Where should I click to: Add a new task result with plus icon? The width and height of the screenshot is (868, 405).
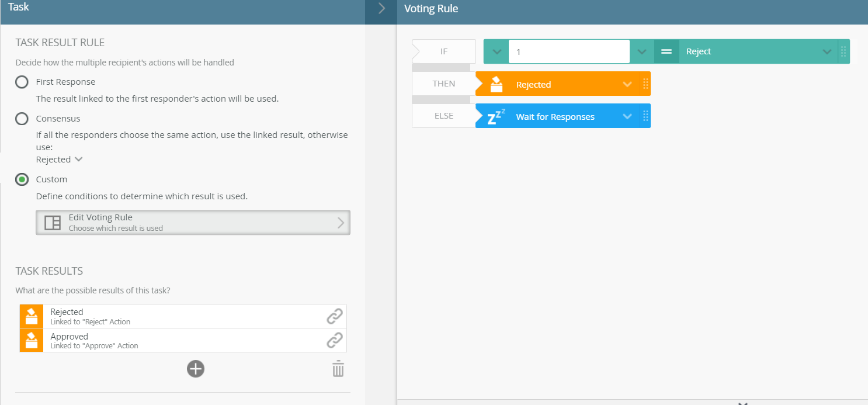pyautogui.click(x=196, y=369)
